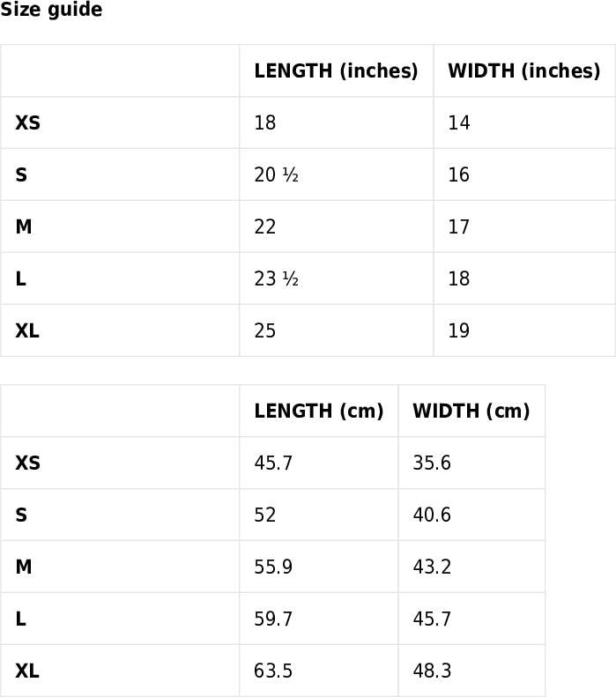Select the WIDTH (cm) column header

coord(471,412)
